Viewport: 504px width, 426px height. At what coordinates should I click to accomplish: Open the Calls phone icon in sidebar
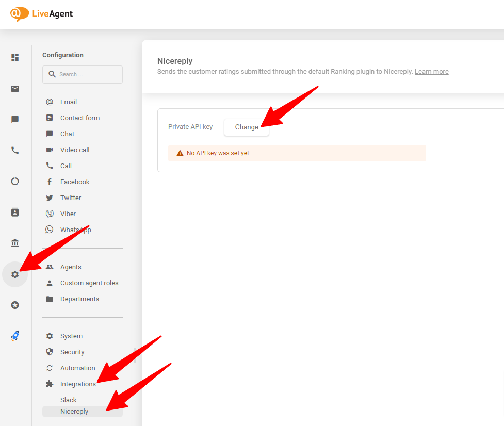(14, 150)
